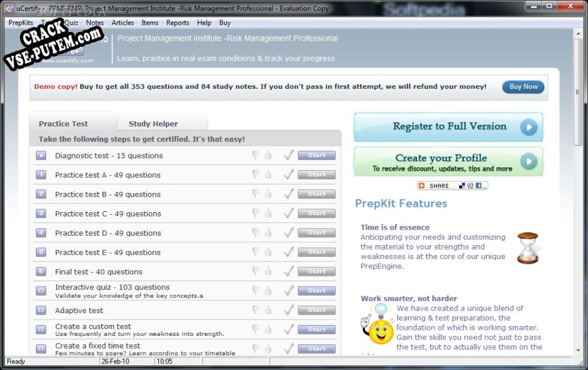Click the Facebook share icon

[x=479, y=185]
